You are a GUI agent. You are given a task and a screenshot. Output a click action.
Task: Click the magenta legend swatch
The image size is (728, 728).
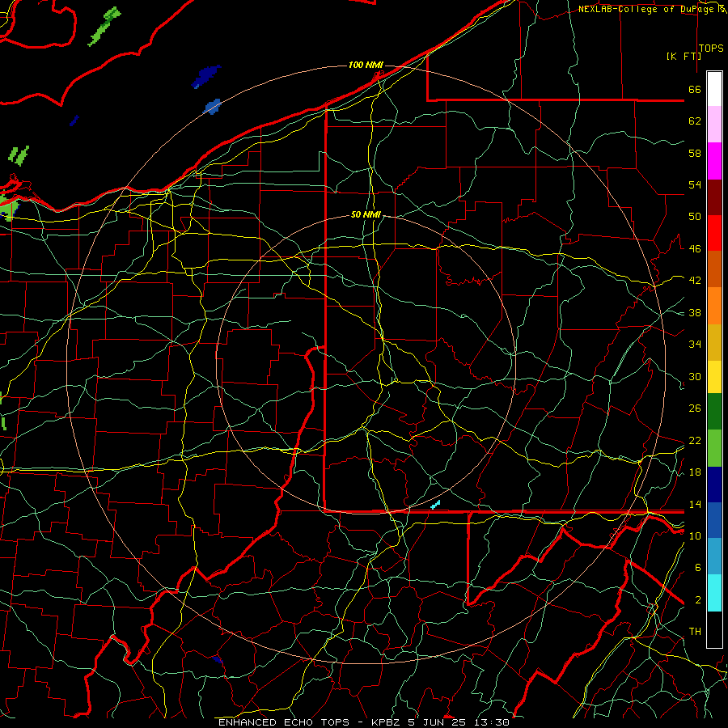pyautogui.click(x=714, y=161)
